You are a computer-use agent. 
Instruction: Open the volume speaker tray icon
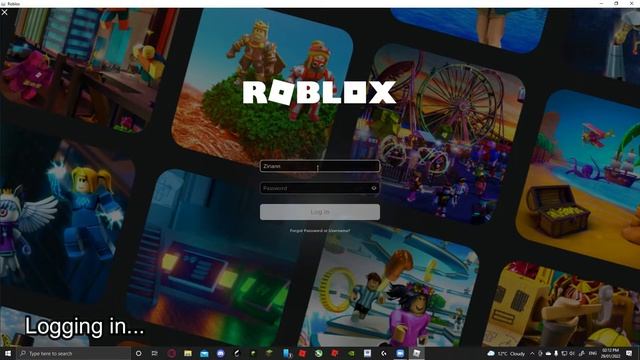(572, 353)
